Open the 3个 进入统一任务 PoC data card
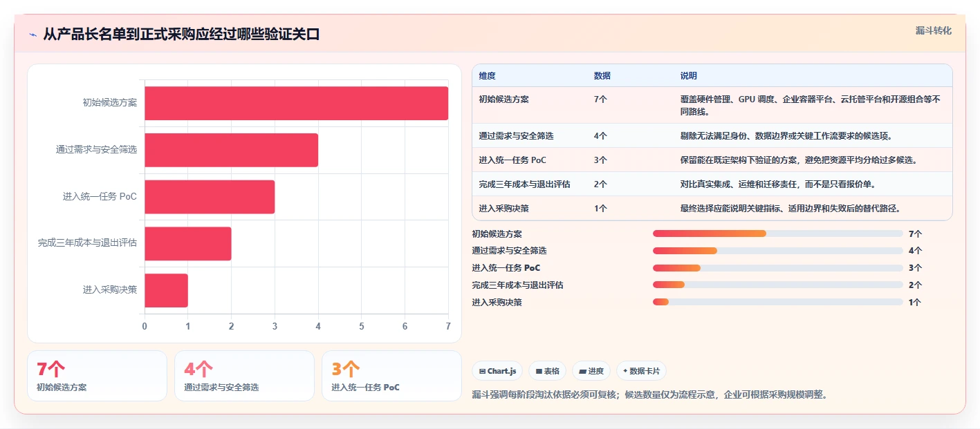The image size is (980, 429). 392,376
